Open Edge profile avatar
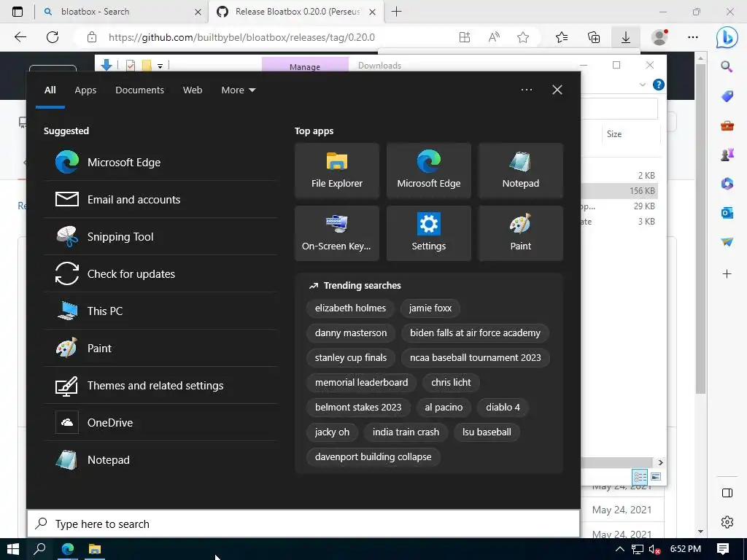The height and width of the screenshot is (560, 747). point(659,37)
